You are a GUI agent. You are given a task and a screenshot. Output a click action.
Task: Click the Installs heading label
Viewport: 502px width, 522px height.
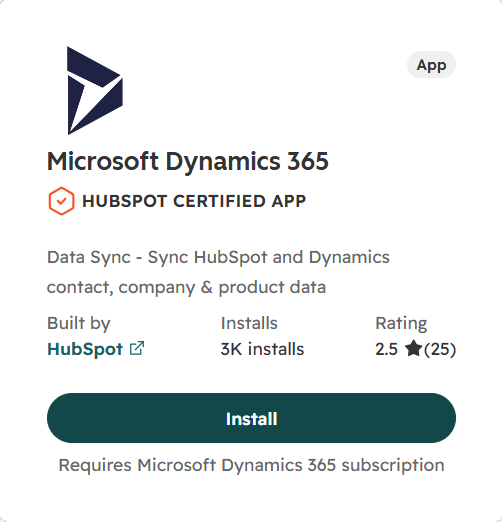[249, 323]
